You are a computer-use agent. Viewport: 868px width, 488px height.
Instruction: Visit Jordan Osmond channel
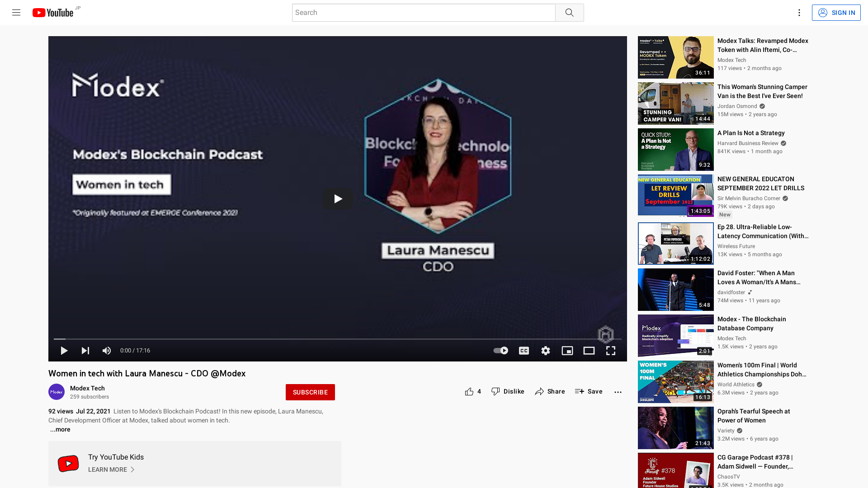[x=737, y=107]
